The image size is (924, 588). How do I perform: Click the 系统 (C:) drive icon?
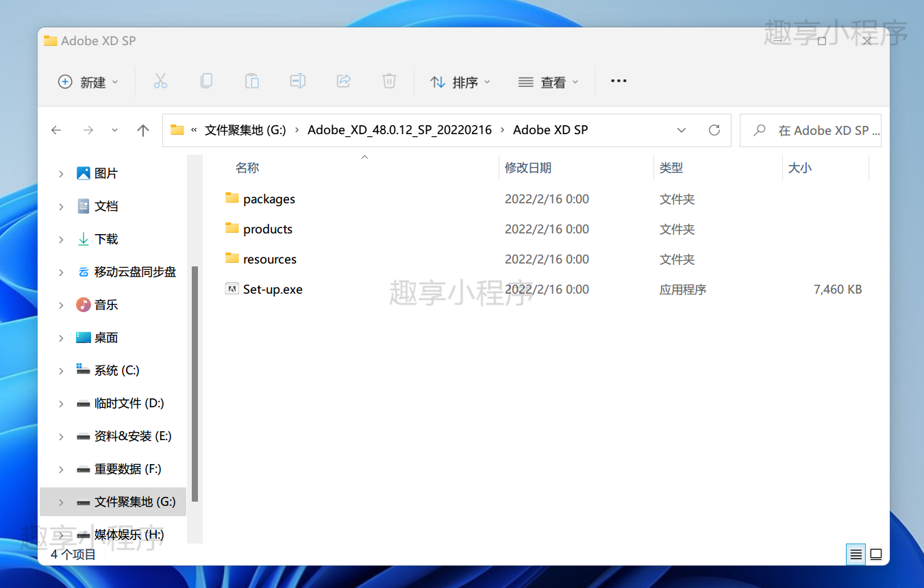(84, 370)
